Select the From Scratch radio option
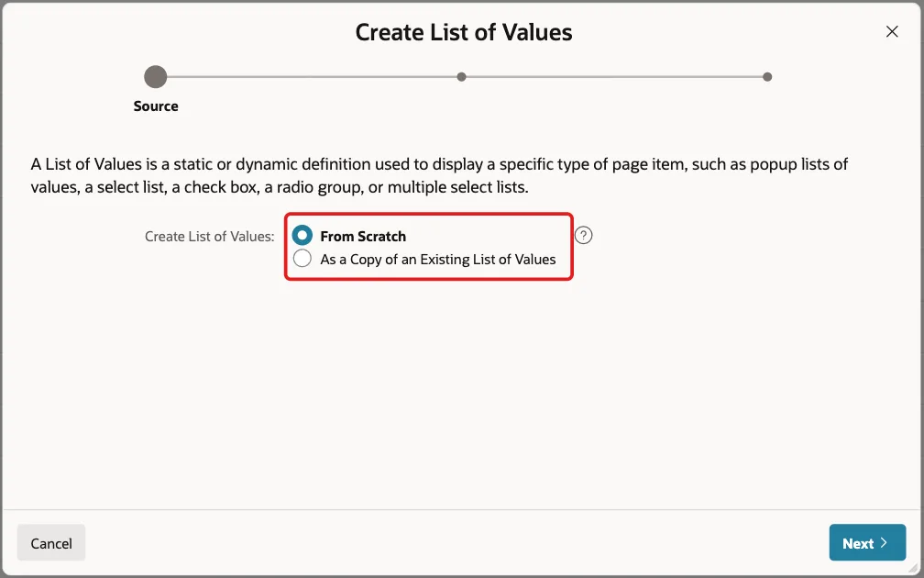Screen dimensions: 924x578 tap(302, 236)
